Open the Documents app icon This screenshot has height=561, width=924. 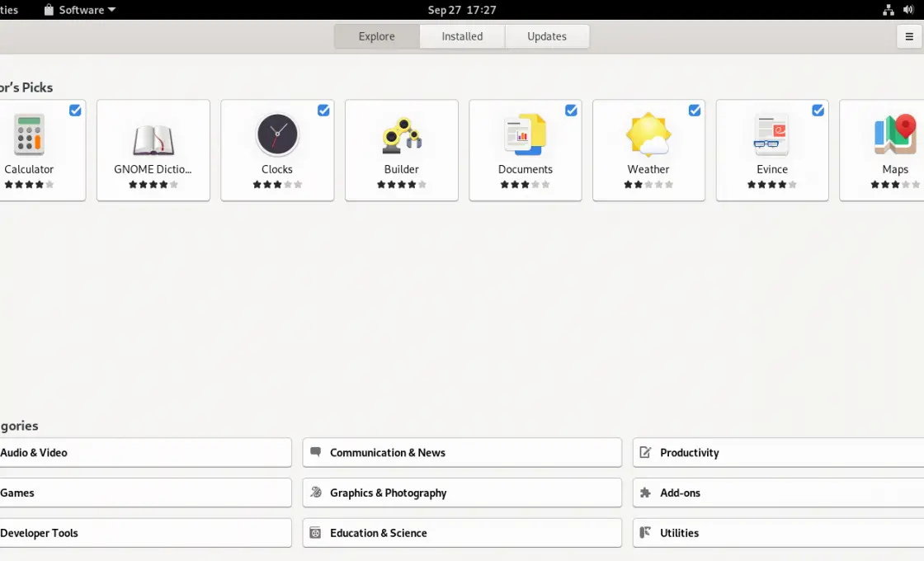point(525,134)
